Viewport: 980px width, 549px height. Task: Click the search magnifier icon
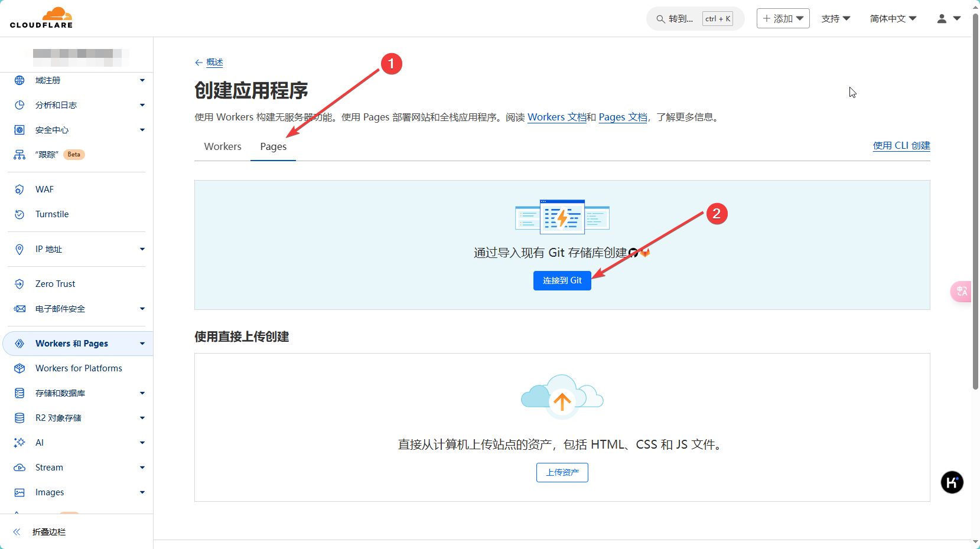660,19
